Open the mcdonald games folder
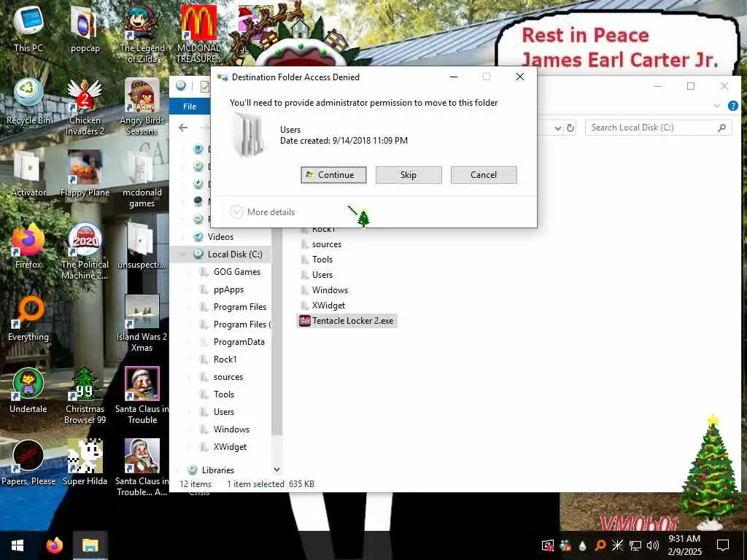Screen dimensions: 747x560 tap(142, 179)
